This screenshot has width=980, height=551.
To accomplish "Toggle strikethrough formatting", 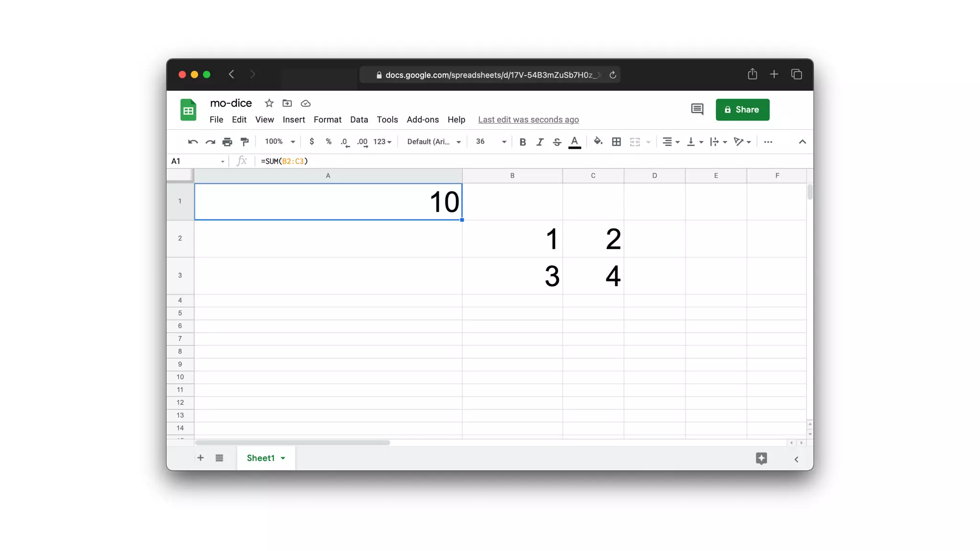I will pyautogui.click(x=557, y=142).
